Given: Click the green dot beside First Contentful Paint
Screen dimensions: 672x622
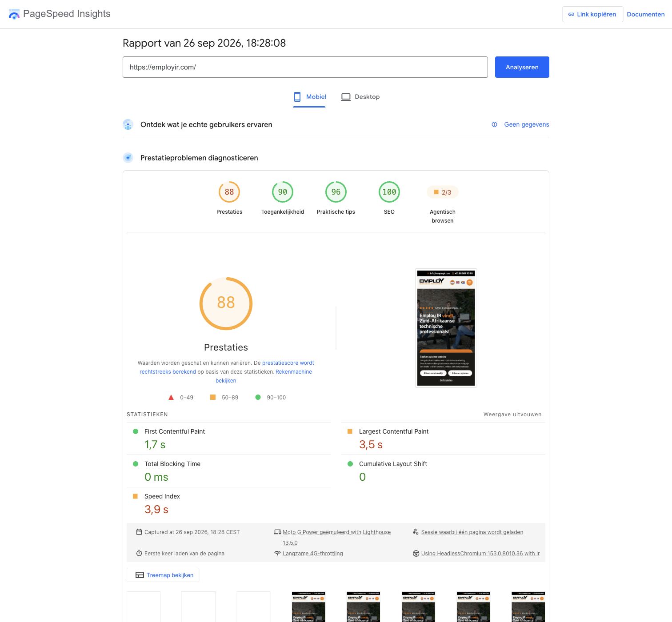Looking at the screenshot, I should point(136,431).
